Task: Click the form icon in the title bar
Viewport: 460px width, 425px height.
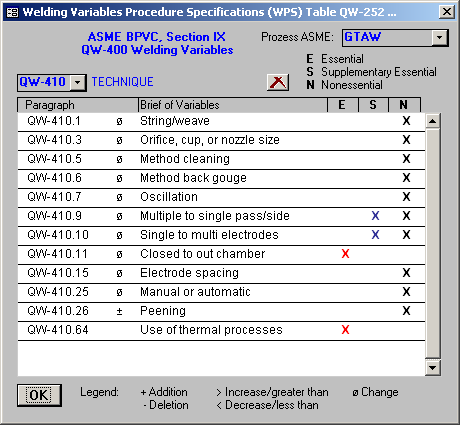Action: coord(13,13)
